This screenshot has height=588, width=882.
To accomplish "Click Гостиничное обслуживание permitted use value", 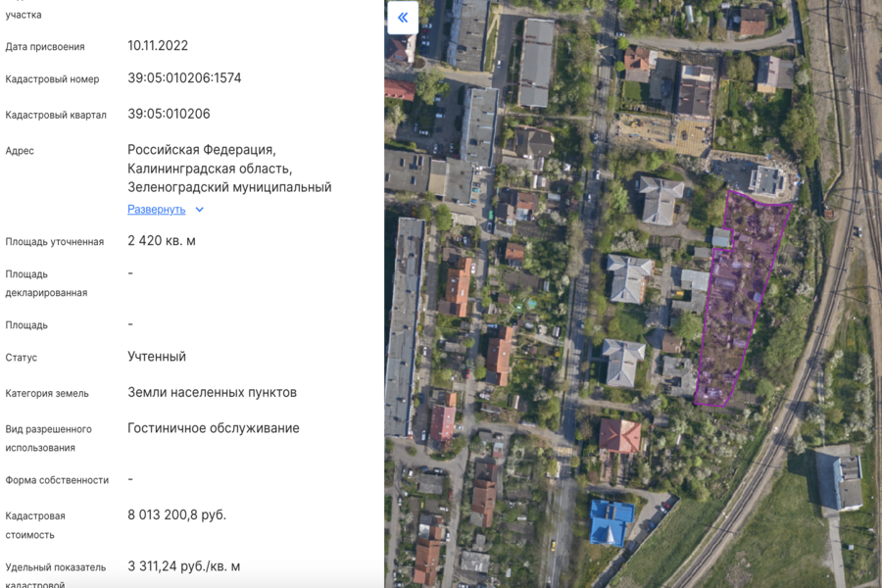I will click(x=214, y=428).
